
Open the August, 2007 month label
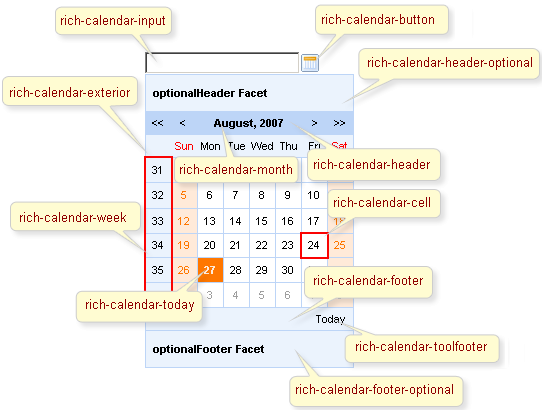pos(248,123)
